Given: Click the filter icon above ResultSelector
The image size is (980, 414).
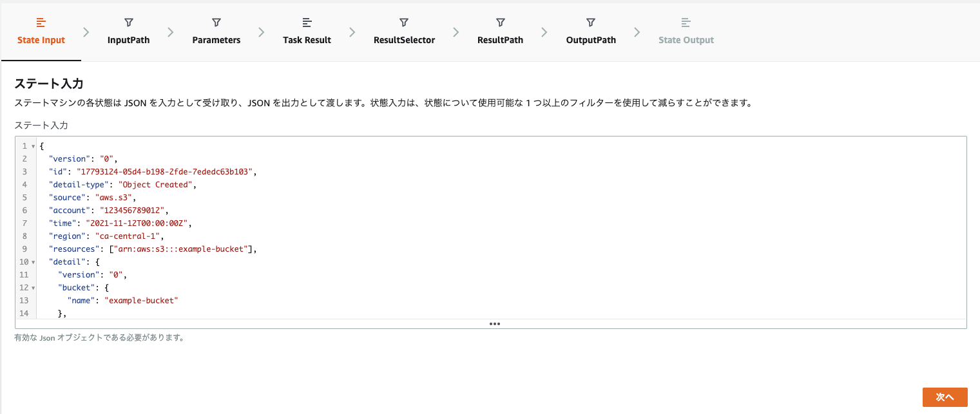Looking at the screenshot, I should point(404,22).
